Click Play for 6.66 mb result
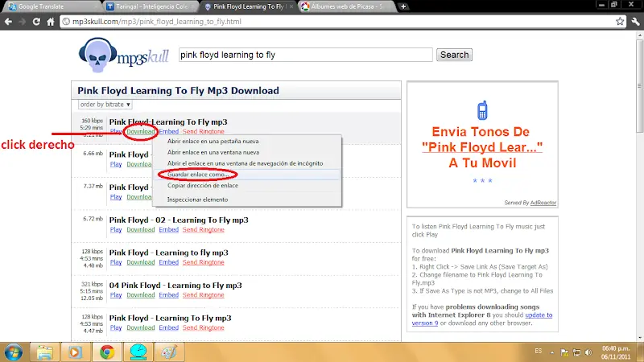Screen dimensions: 644x362 pyautogui.click(x=116, y=164)
